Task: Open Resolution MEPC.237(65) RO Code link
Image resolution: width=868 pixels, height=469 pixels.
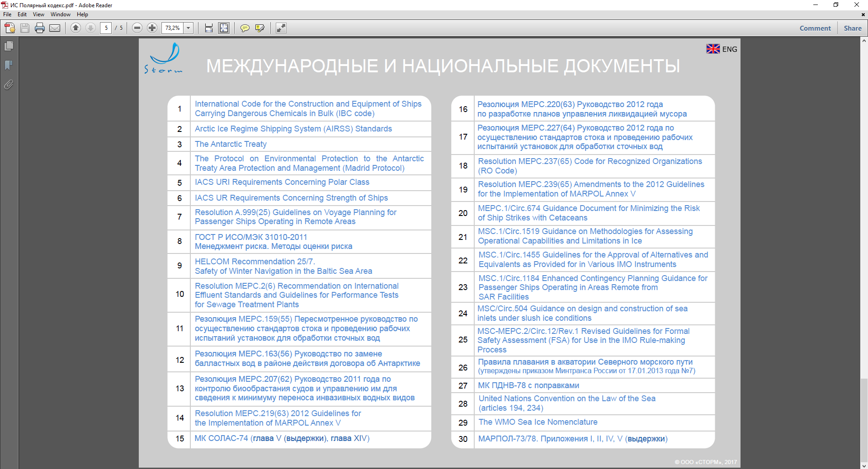Action: click(x=590, y=166)
